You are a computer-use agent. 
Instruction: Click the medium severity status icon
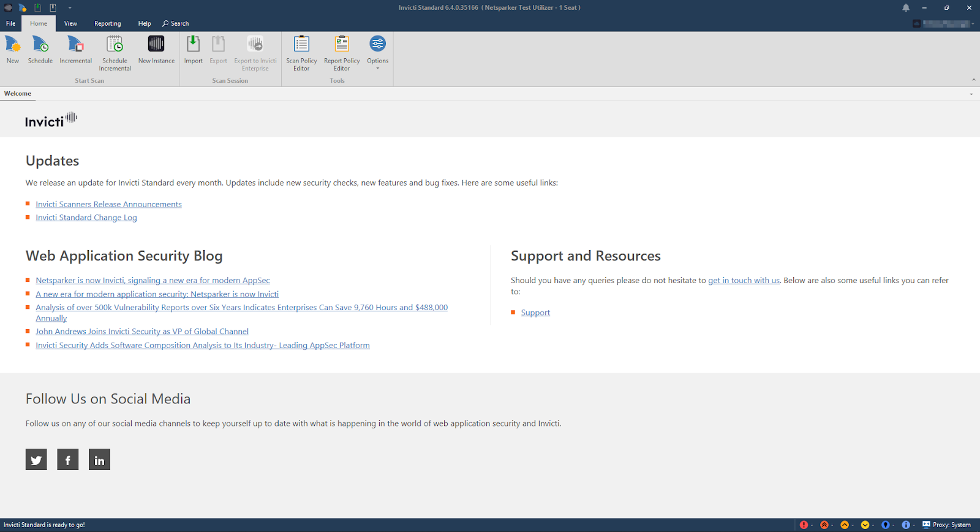845,525
